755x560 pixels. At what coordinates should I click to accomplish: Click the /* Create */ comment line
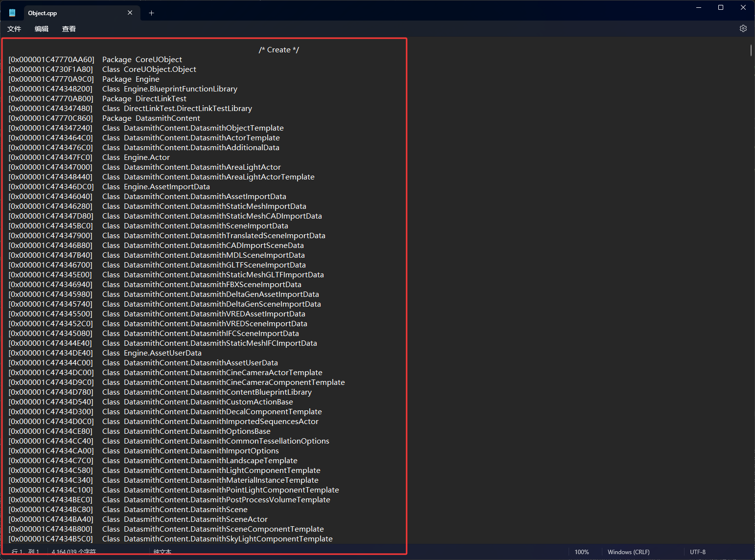tap(279, 50)
